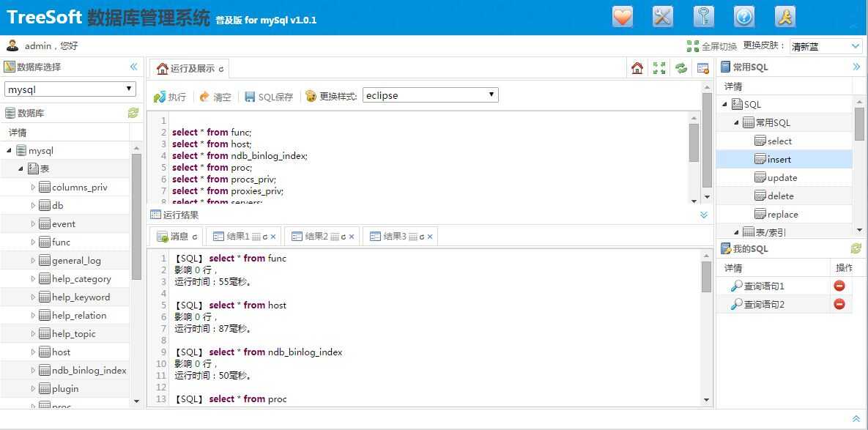Open the mysql database selector dropdown
Viewport: 868px width, 430px height.
[x=70, y=89]
